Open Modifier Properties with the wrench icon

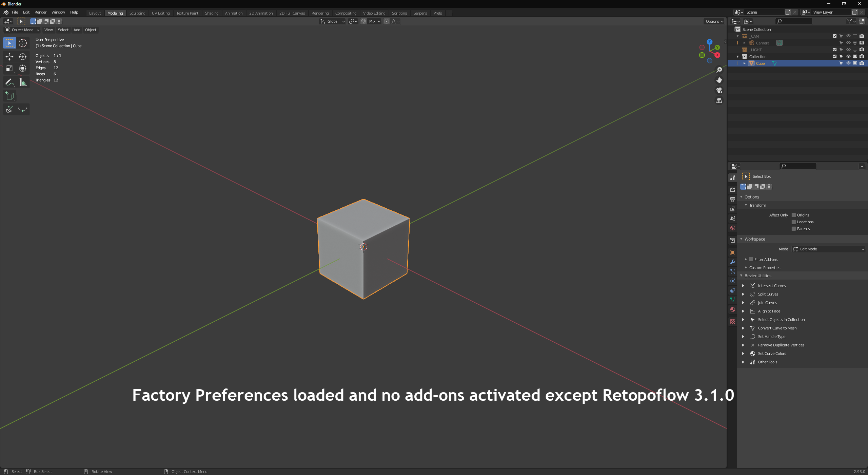[733, 262]
